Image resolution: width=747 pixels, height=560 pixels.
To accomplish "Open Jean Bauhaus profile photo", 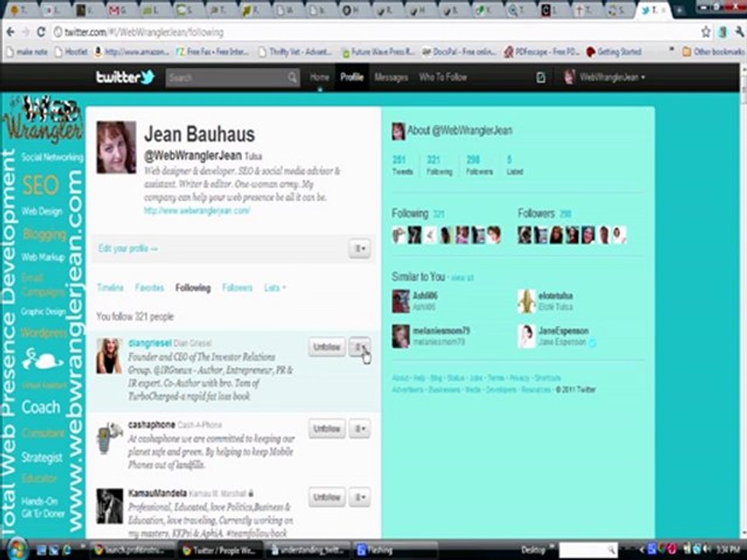I will click(116, 147).
